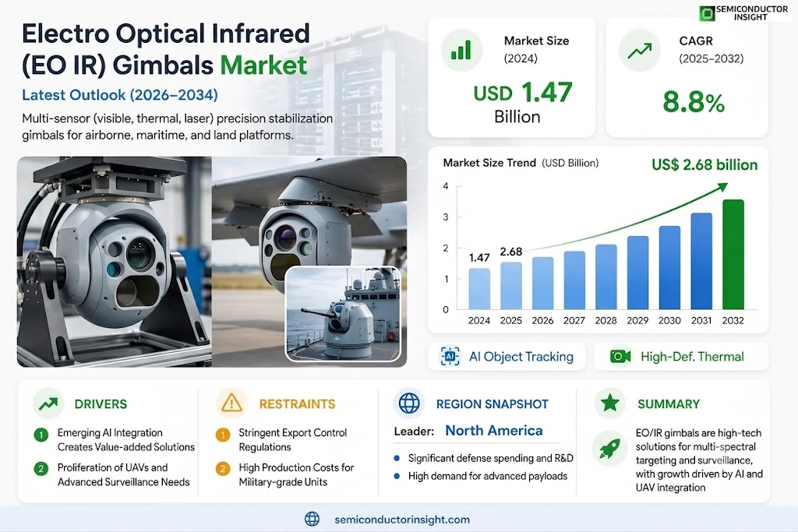Click the rocket icon in Summary
The width and height of the screenshot is (798, 532).
pos(609,449)
